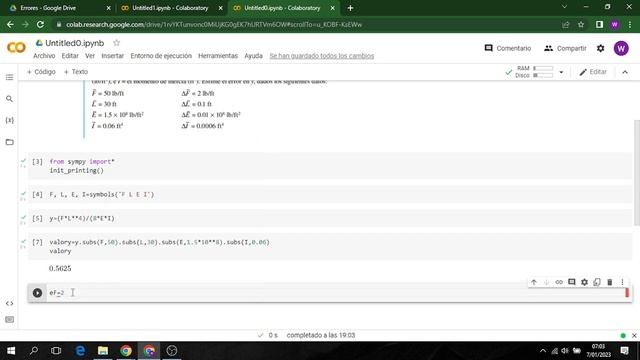Image resolution: width=640 pixels, height=360 pixels.
Task: Open the variables inspector panel
Action: pyautogui.click(x=9, y=120)
